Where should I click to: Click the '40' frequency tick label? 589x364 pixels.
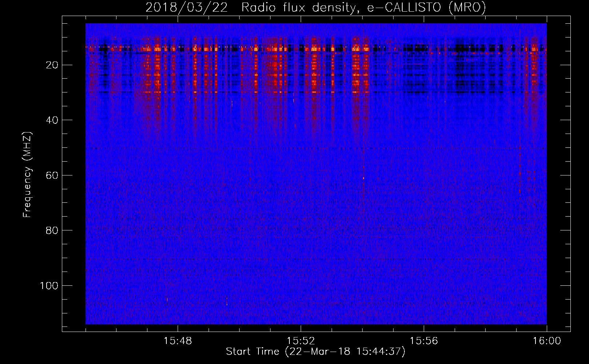[52, 120]
